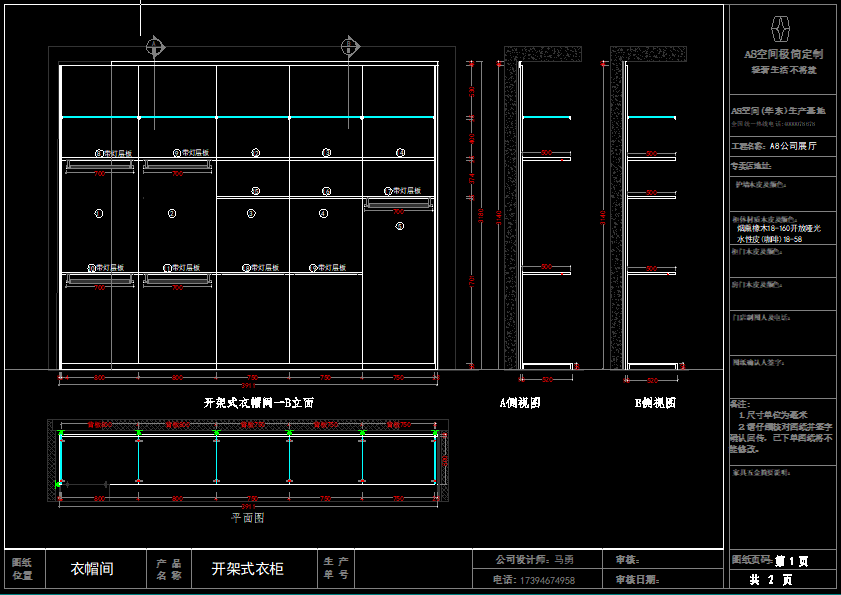Click the right section marker symbol above elevation
This screenshot has height=595, width=841.
coord(349,46)
